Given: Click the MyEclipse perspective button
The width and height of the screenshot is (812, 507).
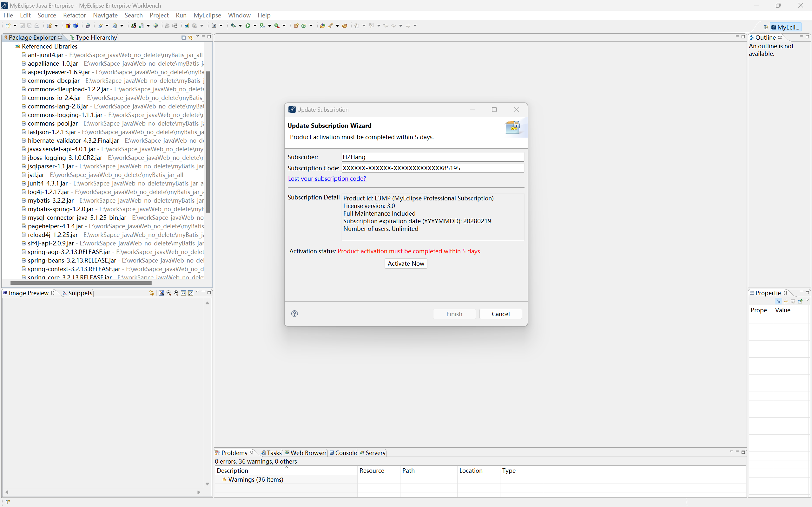Looking at the screenshot, I should tap(785, 27).
